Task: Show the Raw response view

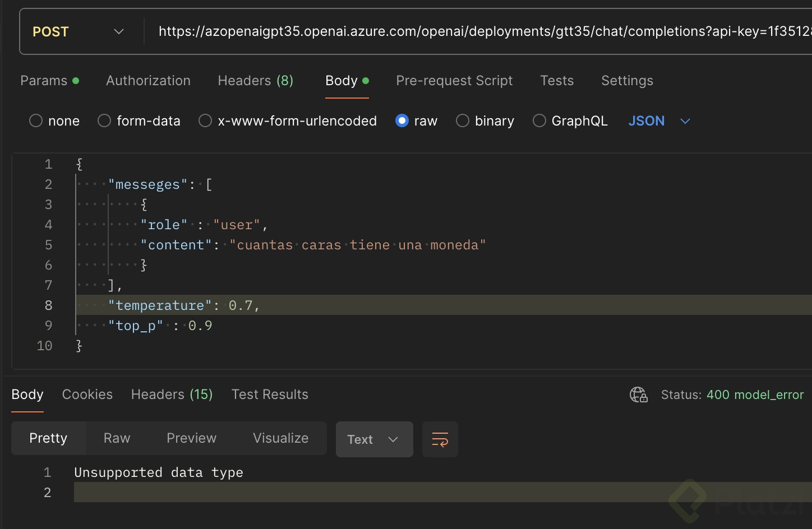Action: pyautogui.click(x=117, y=438)
